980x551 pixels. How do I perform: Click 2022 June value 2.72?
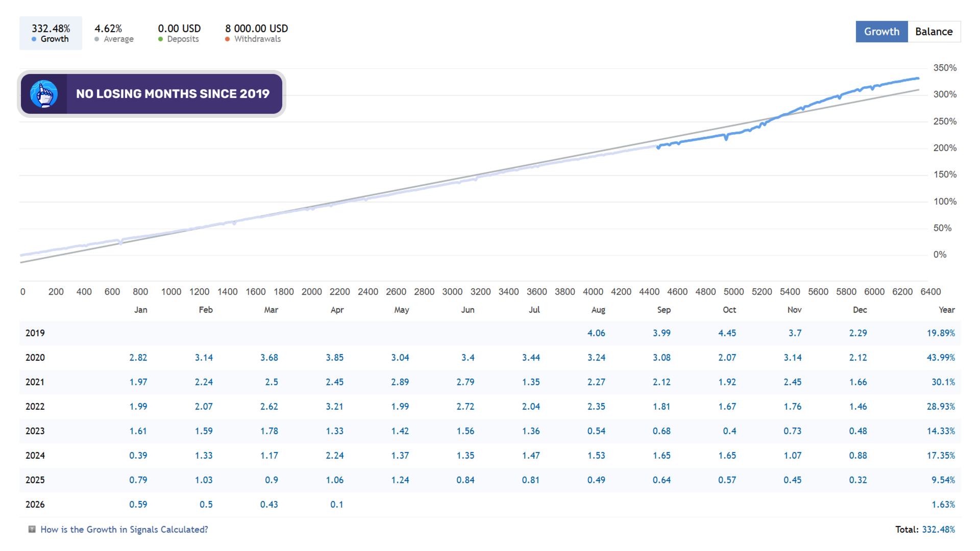[x=465, y=407]
